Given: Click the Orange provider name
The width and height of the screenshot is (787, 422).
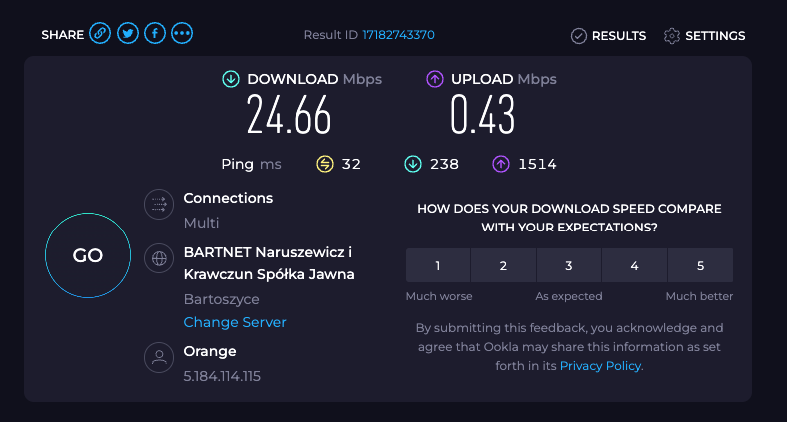Looking at the screenshot, I should (x=210, y=351).
